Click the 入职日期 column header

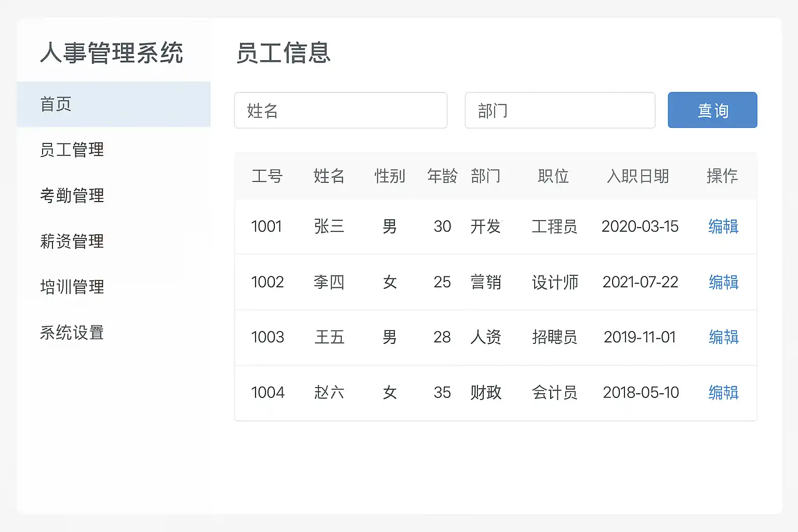[x=638, y=176]
